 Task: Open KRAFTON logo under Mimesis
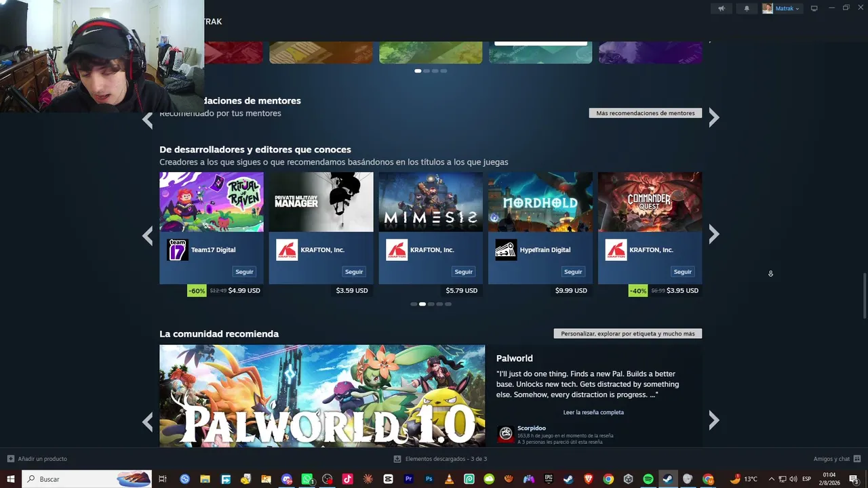(x=397, y=249)
